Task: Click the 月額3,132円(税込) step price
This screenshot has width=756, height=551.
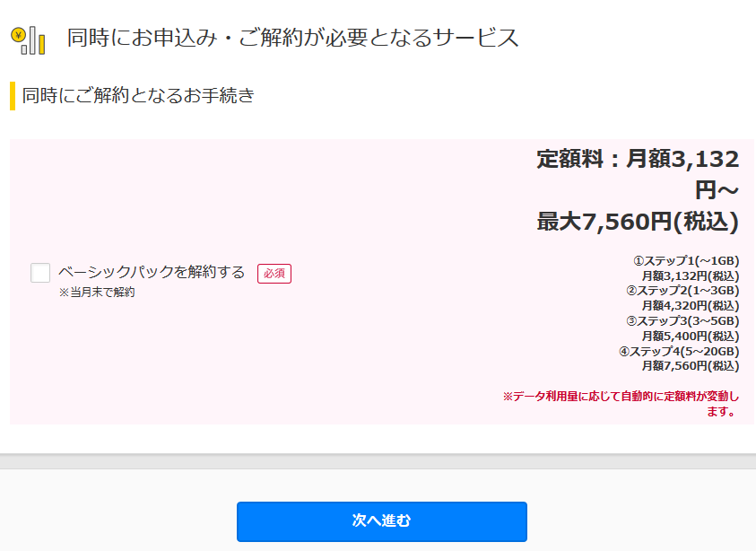Action: [691, 276]
